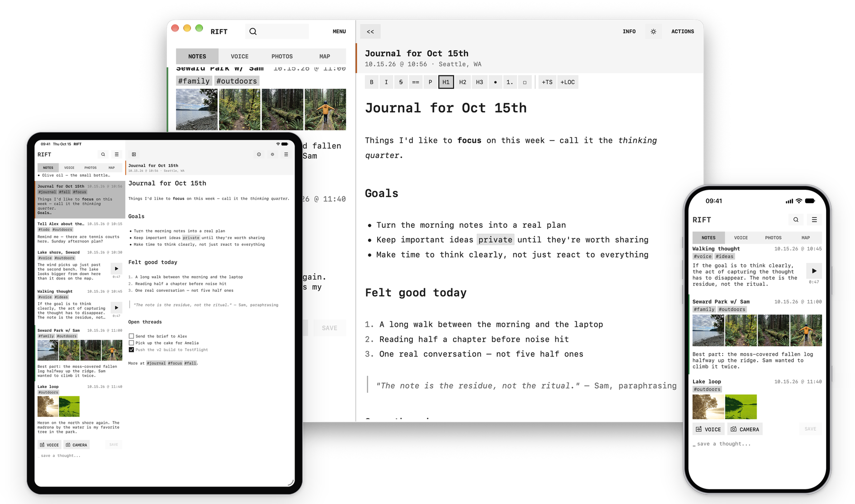Image resolution: width=855 pixels, height=504 pixels.
Task: Check 'Send the brief to Alex'
Action: [132, 336]
